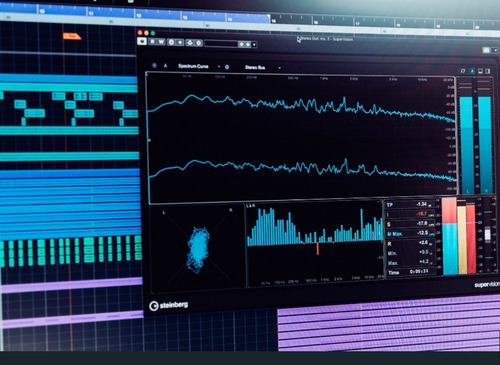Enable Write automation (W) on plug-in
Screen dimensions: 500x365
tap(161, 42)
